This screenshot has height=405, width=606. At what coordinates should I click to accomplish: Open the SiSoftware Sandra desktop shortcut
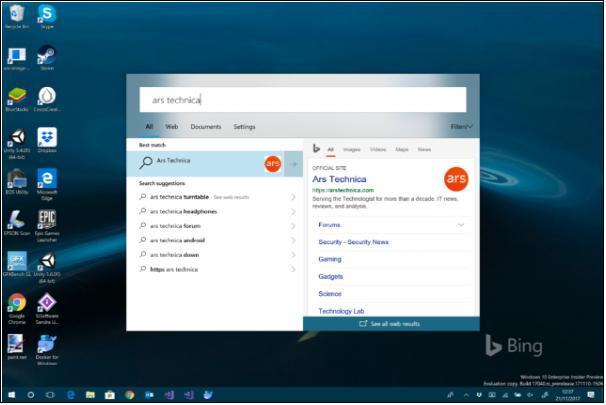pos(47,309)
